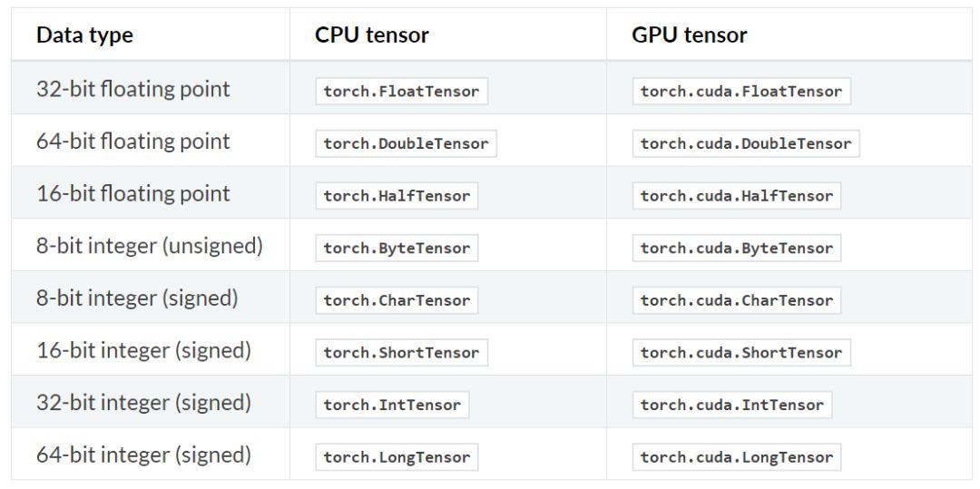The image size is (980, 489).
Task: Click the "GPU tensor" column header
Action: pos(690,35)
